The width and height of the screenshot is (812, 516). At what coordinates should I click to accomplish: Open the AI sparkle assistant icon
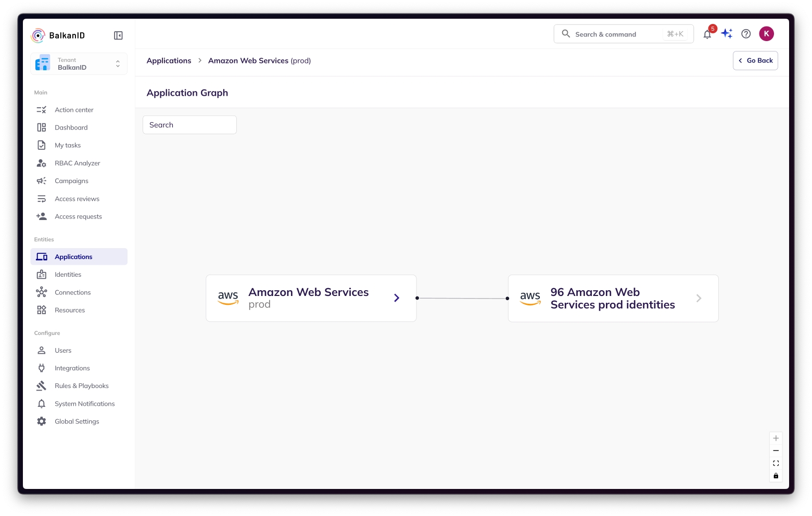(x=727, y=34)
